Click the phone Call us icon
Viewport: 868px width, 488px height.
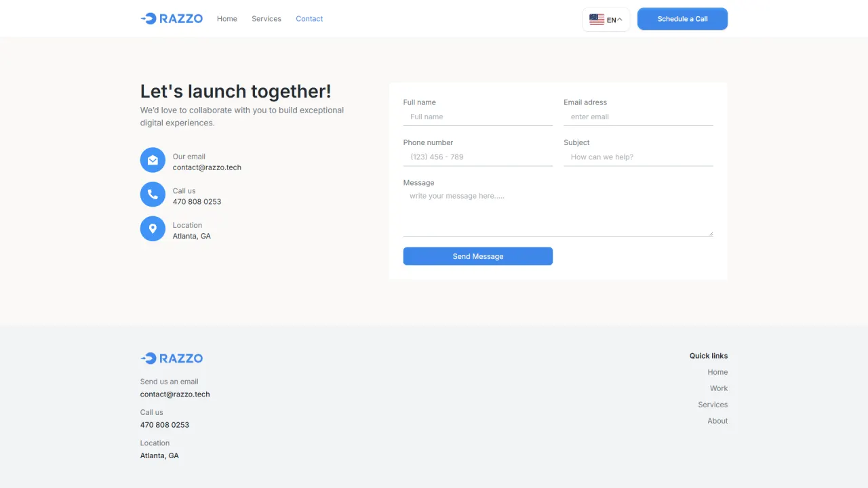(x=153, y=195)
